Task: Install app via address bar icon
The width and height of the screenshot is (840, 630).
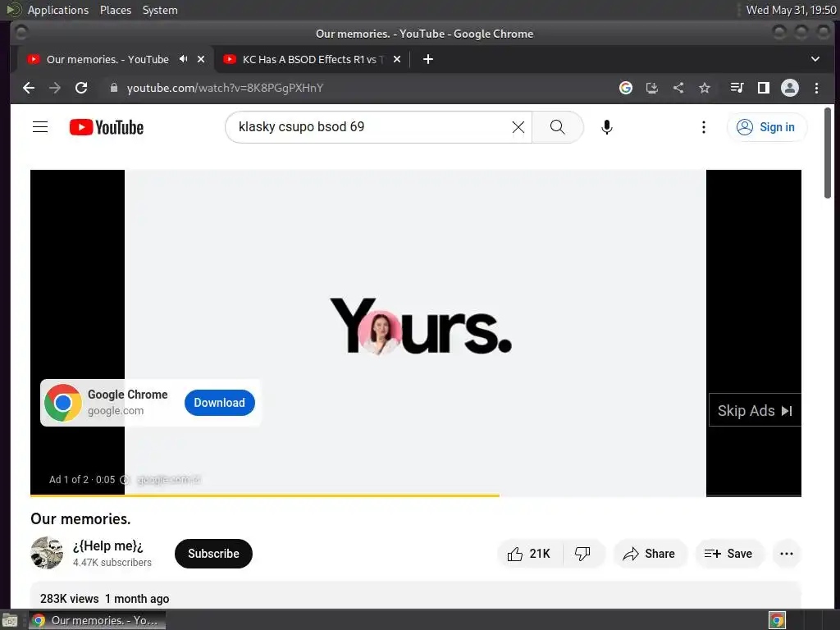Action: 652,88
